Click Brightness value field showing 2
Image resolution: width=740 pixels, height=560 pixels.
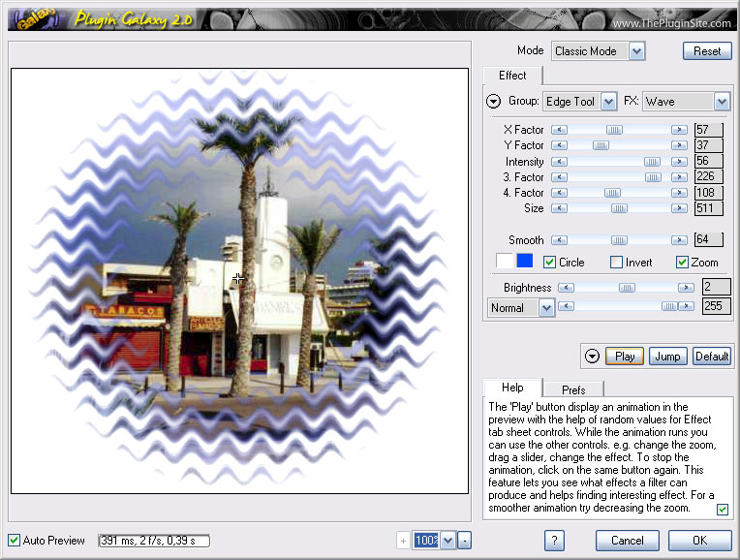pyautogui.click(x=717, y=287)
